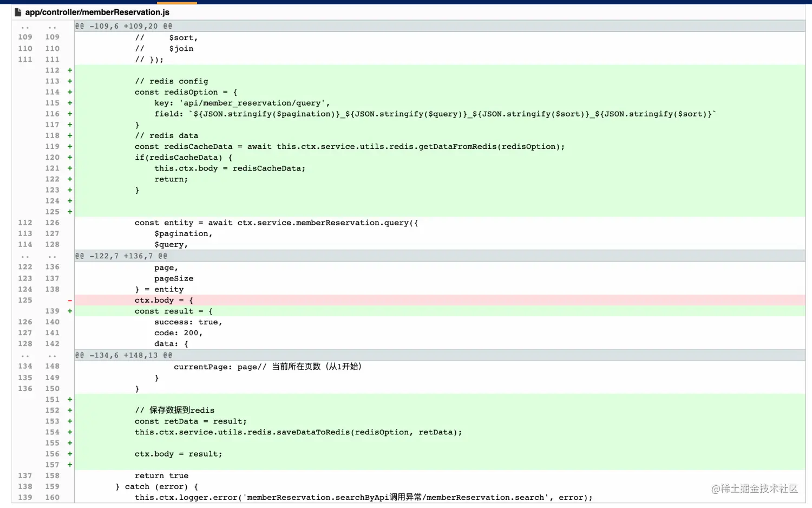This screenshot has height=508, width=812.
Task: Click the '} catch (error) {' line
Action: (x=157, y=486)
